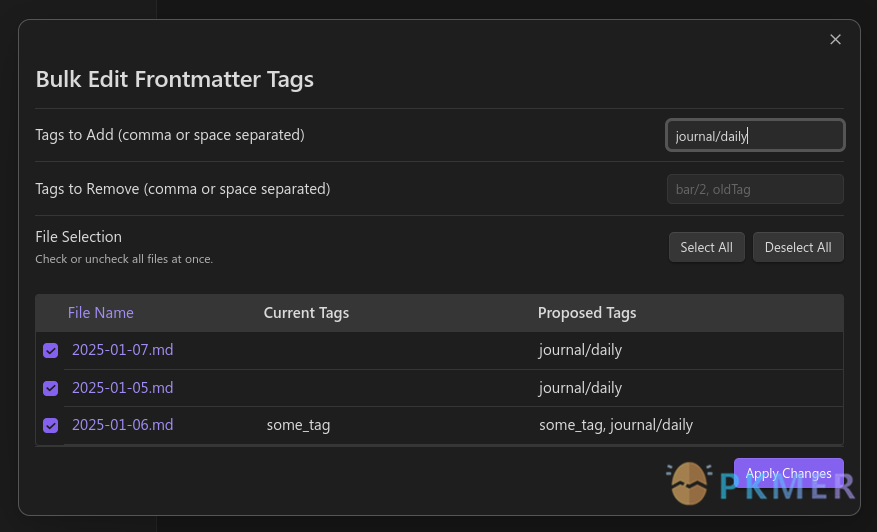Click the Select All button

tap(706, 247)
